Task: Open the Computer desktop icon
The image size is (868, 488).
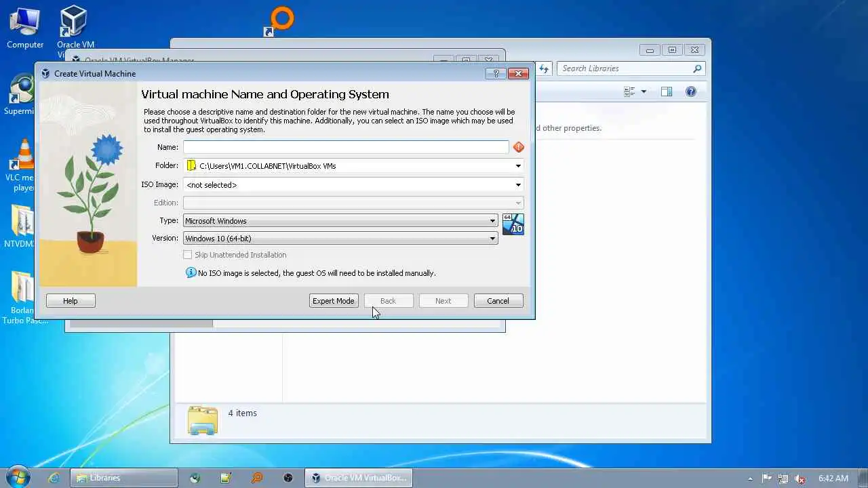Action: pyautogui.click(x=25, y=28)
